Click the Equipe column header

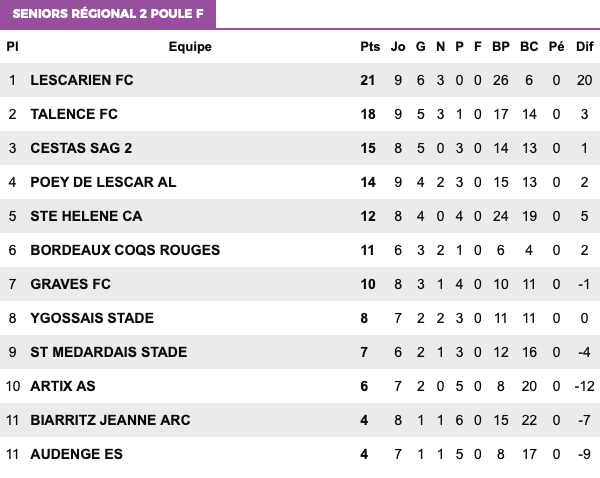(190, 47)
